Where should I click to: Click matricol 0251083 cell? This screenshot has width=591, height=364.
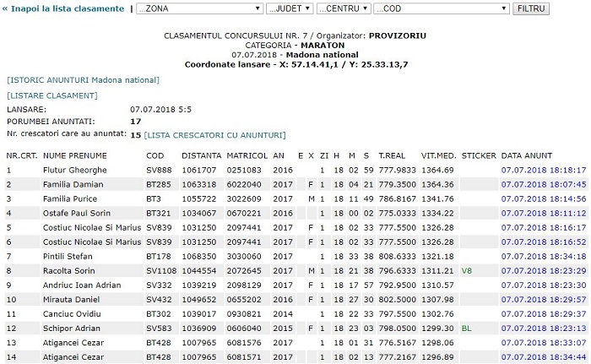tap(244, 170)
